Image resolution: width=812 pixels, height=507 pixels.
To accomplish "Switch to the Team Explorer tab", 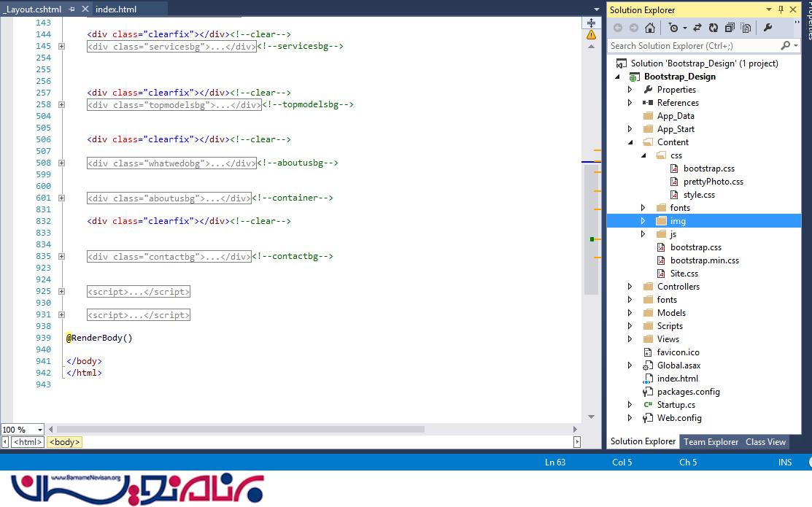I will tap(711, 441).
